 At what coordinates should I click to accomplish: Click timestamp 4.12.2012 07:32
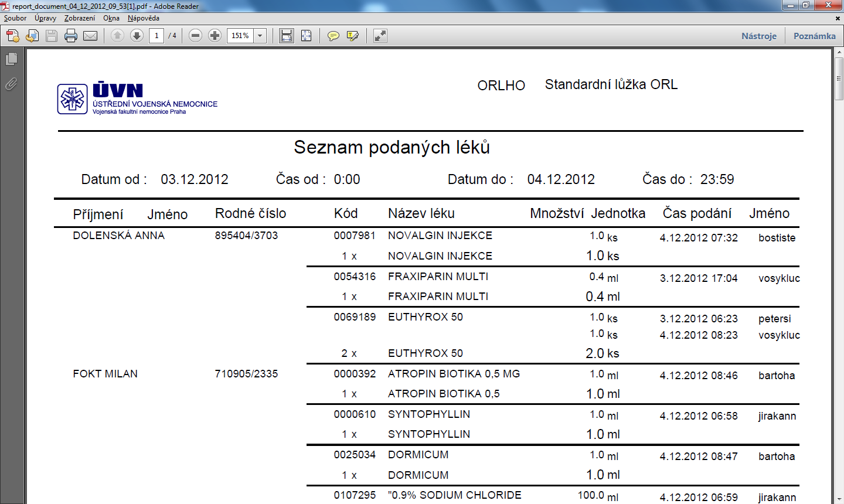click(x=699, y=238)
